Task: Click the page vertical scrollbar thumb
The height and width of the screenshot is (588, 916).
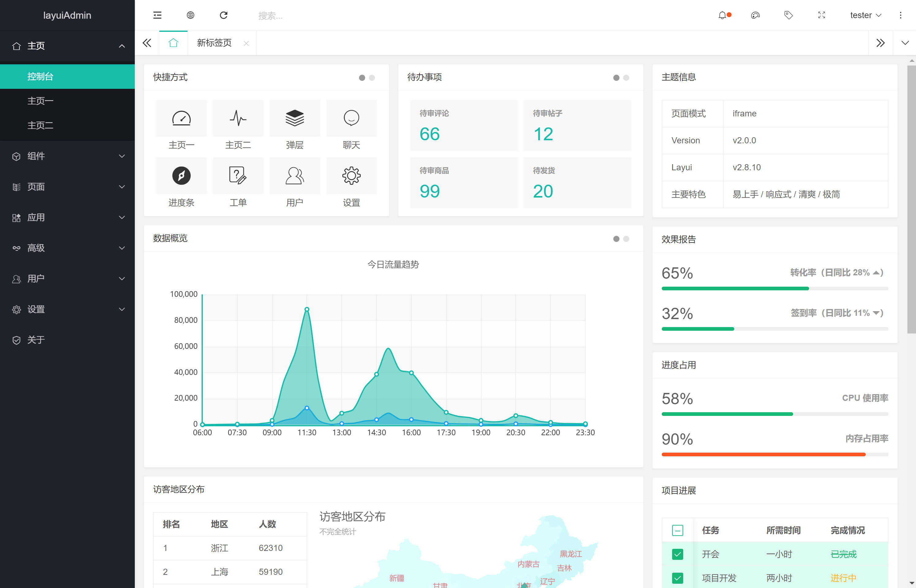Action: (x=911, y=199)
